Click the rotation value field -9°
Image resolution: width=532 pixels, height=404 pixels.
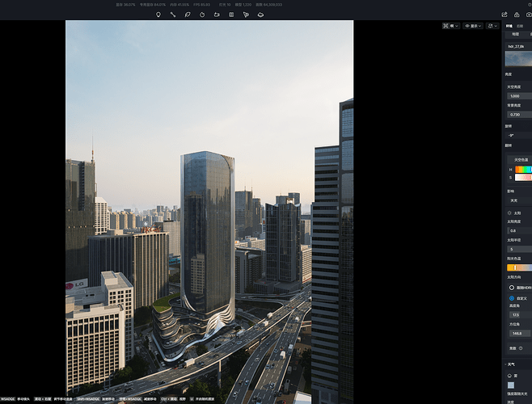tap(519, 136)
